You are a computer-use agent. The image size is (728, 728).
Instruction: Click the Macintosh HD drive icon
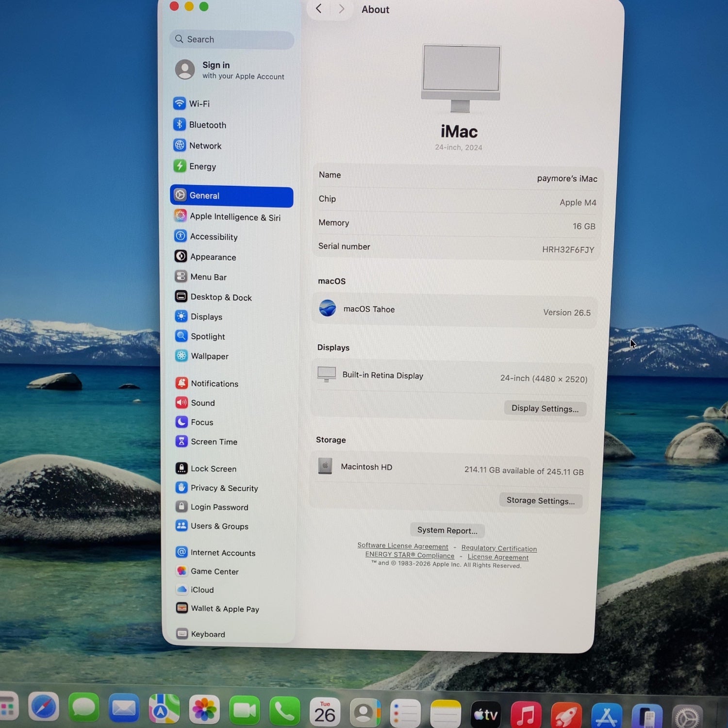coord(325,466)
